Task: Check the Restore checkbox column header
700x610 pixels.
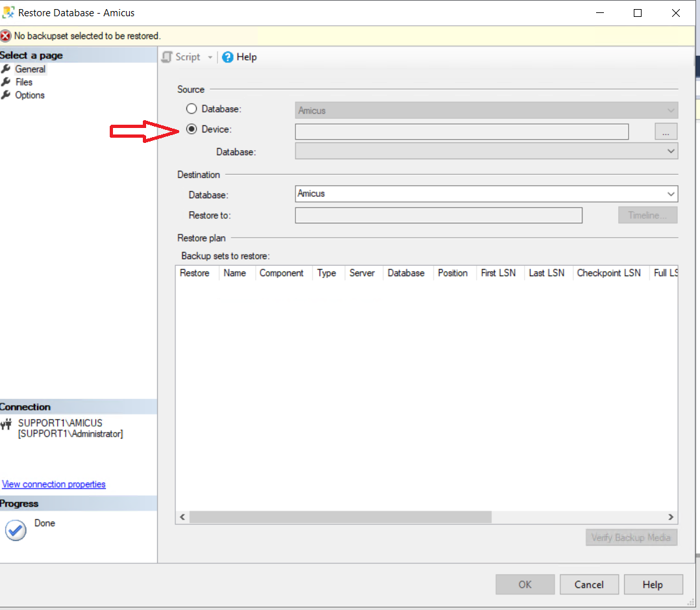Action: [195, 273]
